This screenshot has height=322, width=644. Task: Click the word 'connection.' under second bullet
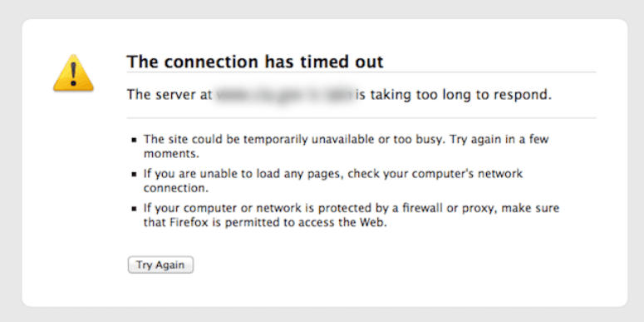coord(176,189)
